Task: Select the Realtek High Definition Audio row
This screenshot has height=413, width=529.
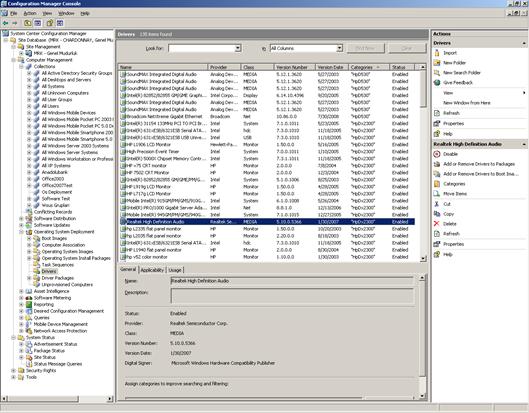Action: (267, 222)
